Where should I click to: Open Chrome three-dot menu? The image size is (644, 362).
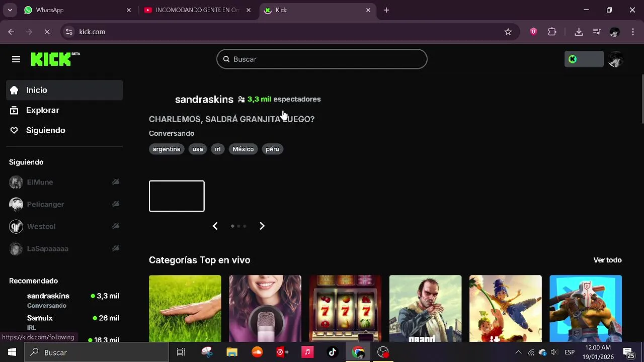pyautogui.click(x=633, y=32)
